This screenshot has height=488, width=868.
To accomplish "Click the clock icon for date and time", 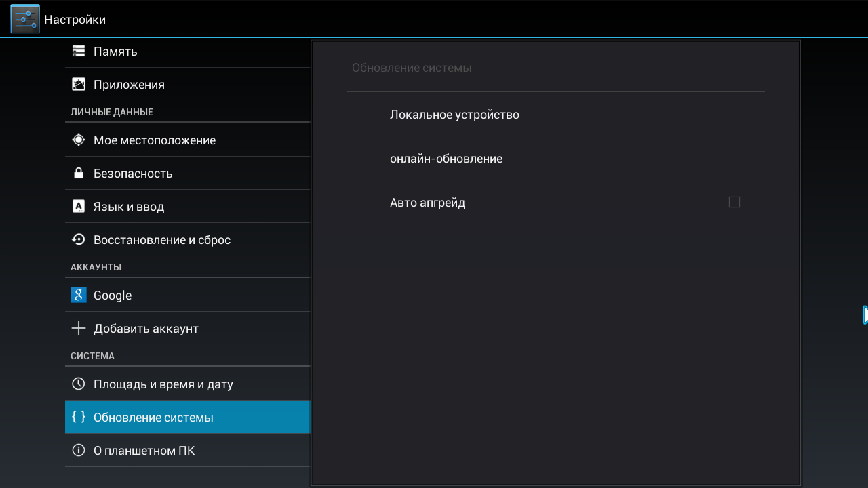I will point(79,384).
